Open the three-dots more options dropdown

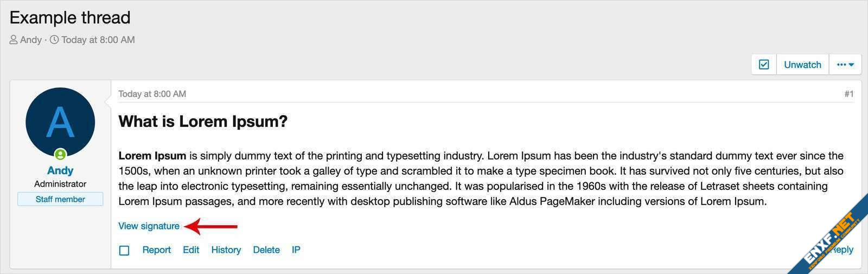(x=845, y=65)
